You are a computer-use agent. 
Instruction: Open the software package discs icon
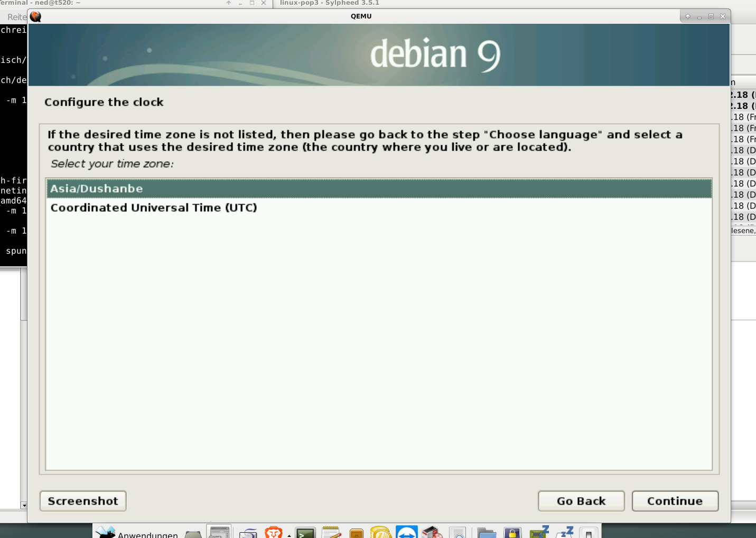click(432, 532)
